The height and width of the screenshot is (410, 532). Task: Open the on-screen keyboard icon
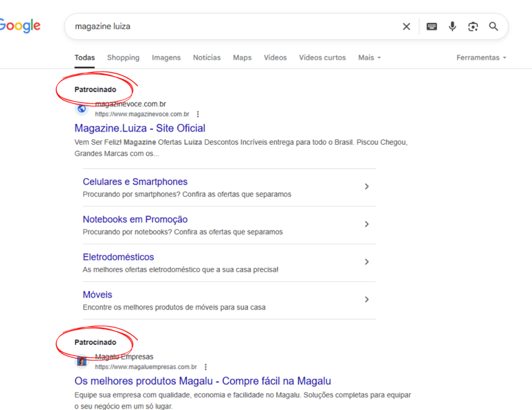click(x=432, y=26)
